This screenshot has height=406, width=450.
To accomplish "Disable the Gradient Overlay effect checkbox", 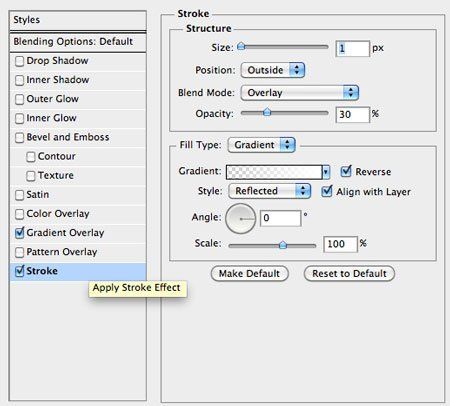I will point(20,233).
